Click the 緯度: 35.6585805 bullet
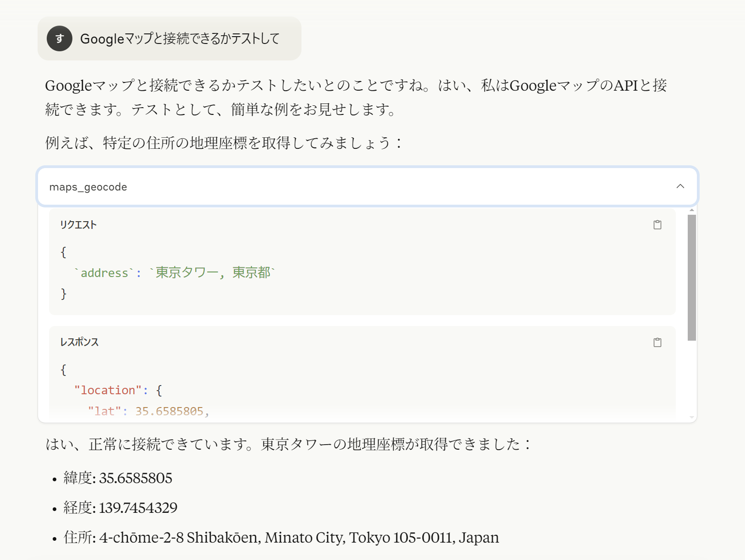745x560 pixels. coord(118,478)
